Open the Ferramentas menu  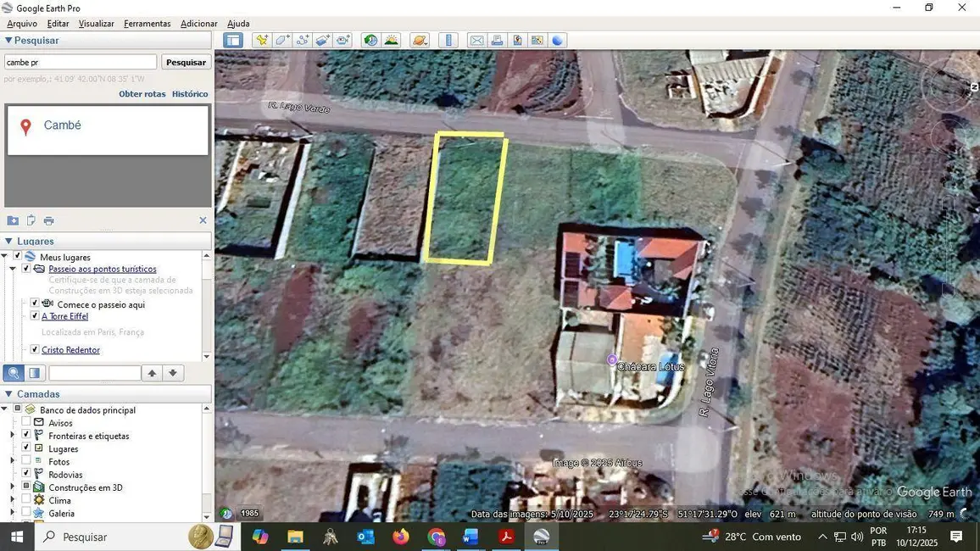(147, 23)
